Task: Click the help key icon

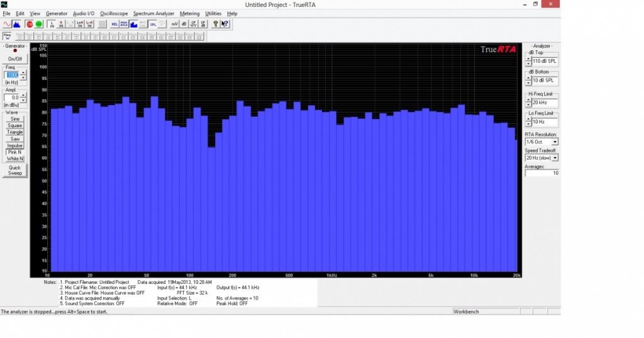Action: point(215,25)
